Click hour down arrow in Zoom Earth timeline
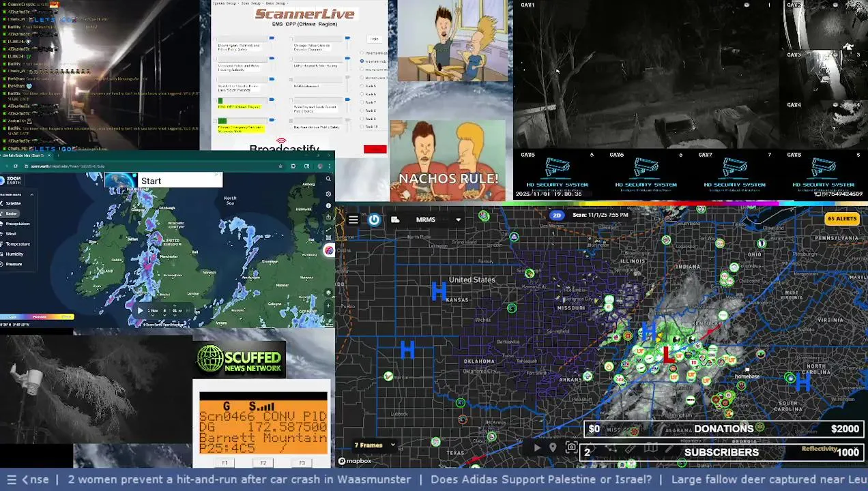 [164, 316]
